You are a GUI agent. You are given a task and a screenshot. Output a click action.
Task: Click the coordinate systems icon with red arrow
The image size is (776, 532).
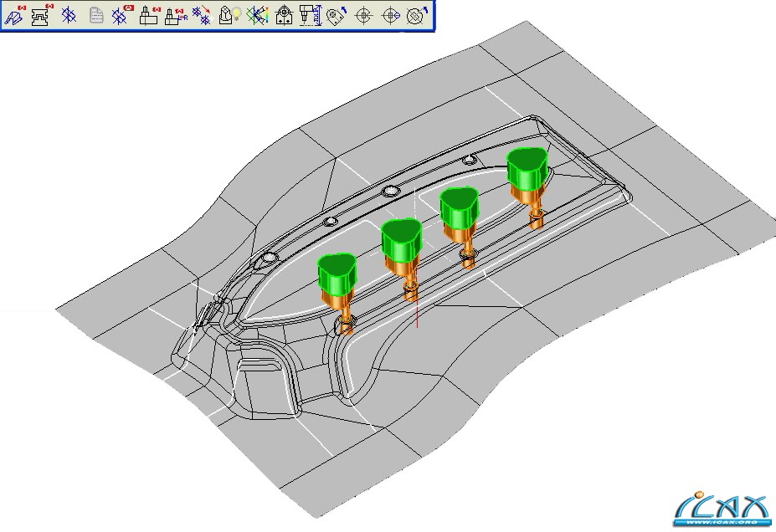[202, 15]
